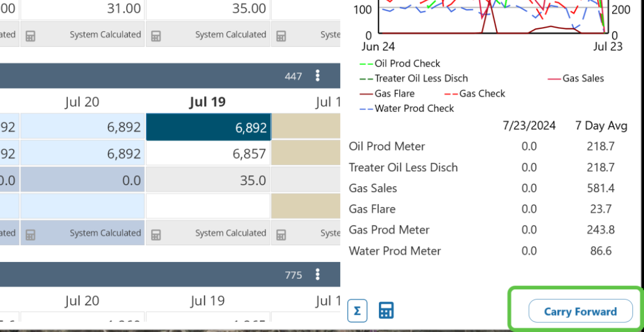Click calculator icon in the 35.00 column
The height and width of the screenshot is (332, 644).
pos(156,35)
